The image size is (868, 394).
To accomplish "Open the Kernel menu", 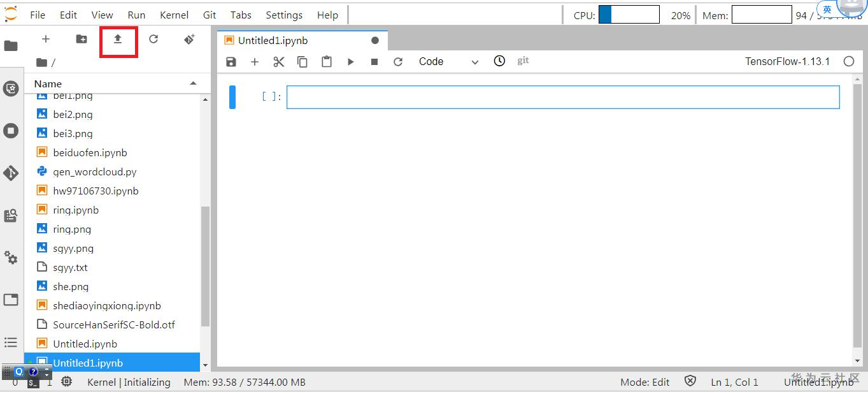I will (174, 15).
